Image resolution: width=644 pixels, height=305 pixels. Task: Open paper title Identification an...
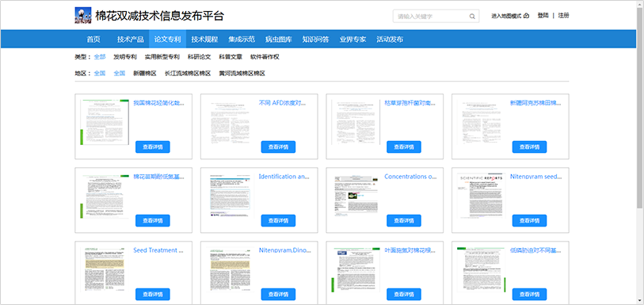pyautogui.click(x=284, y=177)
